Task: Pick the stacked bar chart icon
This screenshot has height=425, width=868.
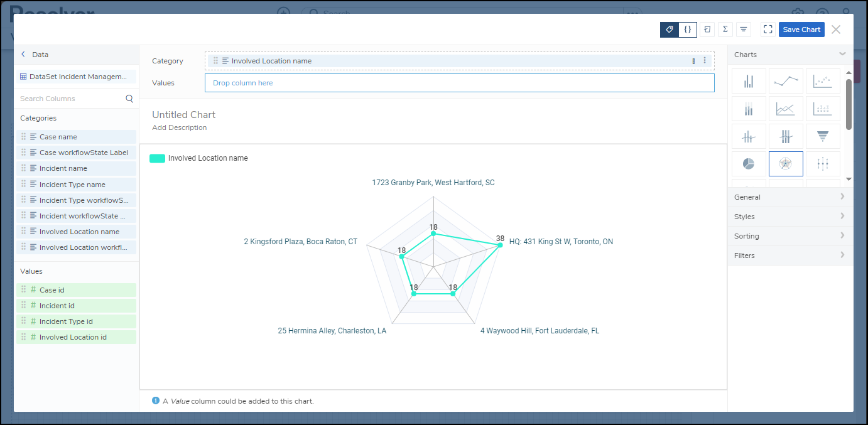Action: pyautogui.click(x=749, y=109)
